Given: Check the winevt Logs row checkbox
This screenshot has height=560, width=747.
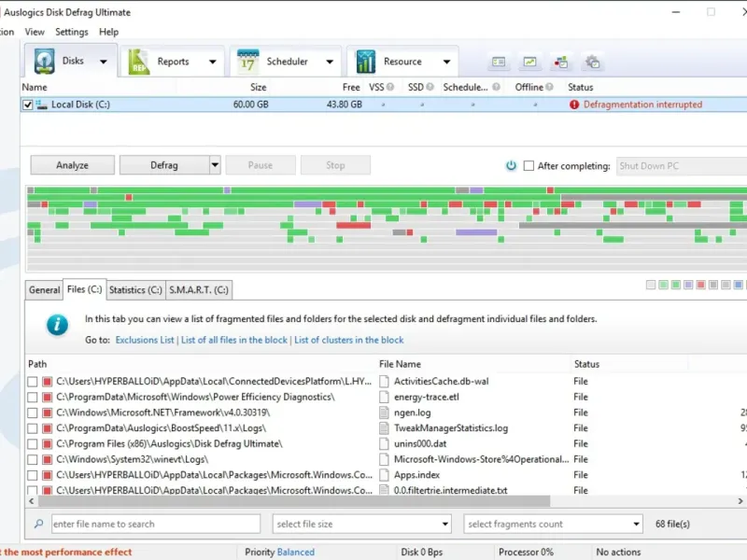Looking at the screenshot, I should tap(33, 459).
